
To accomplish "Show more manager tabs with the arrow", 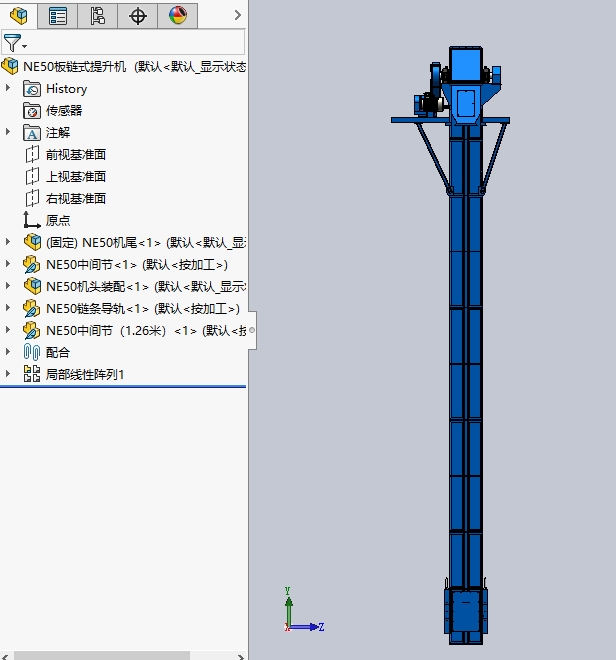I will click(237, 16).
